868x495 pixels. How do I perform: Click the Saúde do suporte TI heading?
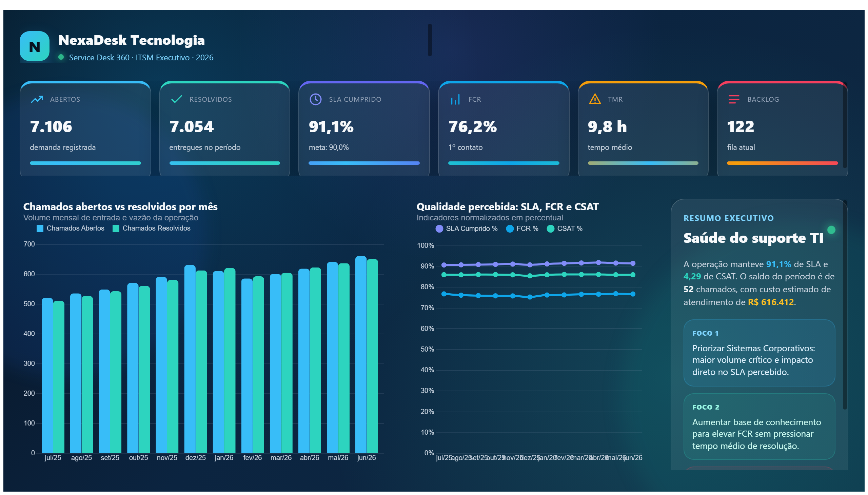coord(753,238)
